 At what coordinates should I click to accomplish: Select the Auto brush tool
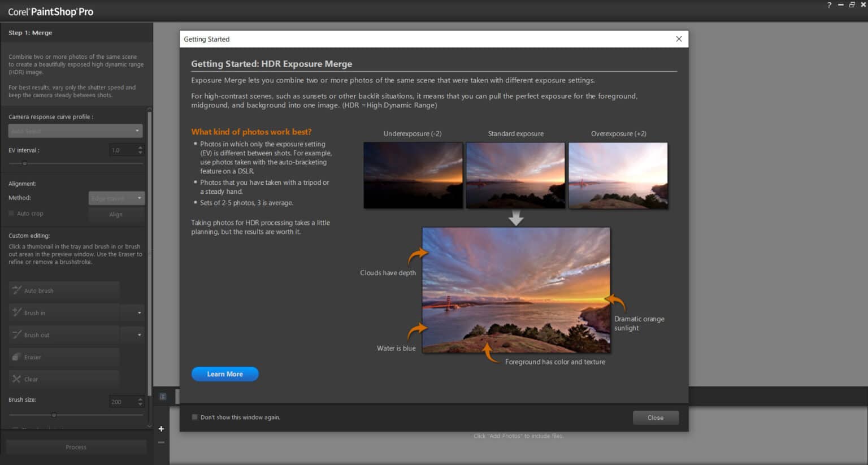click(64, 290)
